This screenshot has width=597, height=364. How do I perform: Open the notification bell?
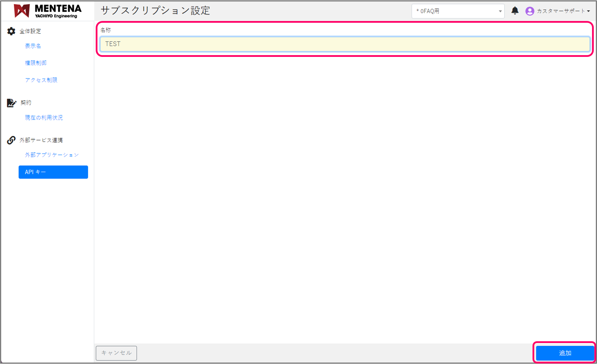point(515,10)
